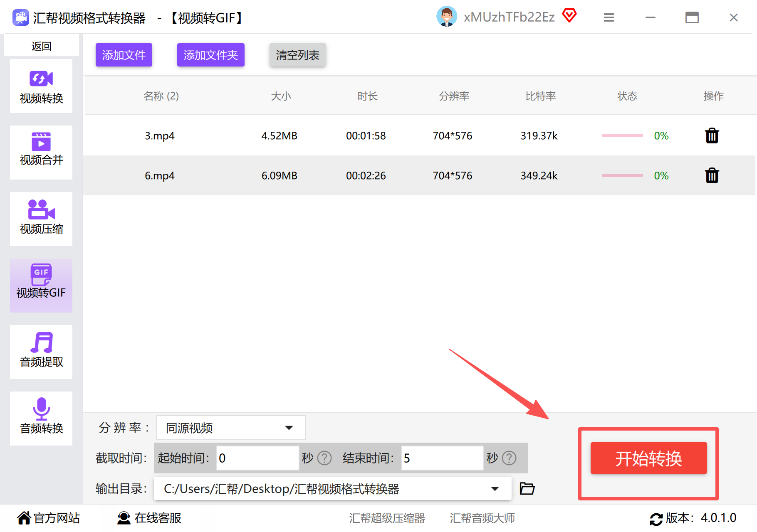Click the 操作 column header
Image resolution: width=757 pixels, height=532 pixels.
(x=714, y=96)
